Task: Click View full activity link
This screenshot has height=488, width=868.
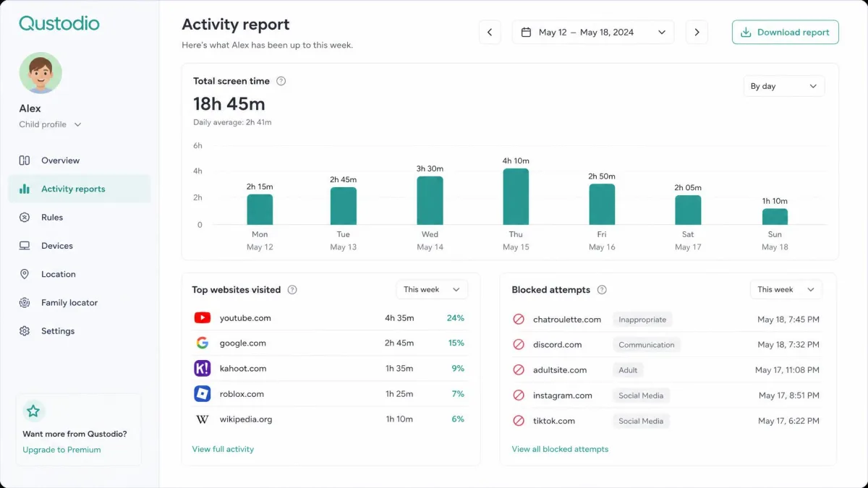Action: [x=223, y=449]
